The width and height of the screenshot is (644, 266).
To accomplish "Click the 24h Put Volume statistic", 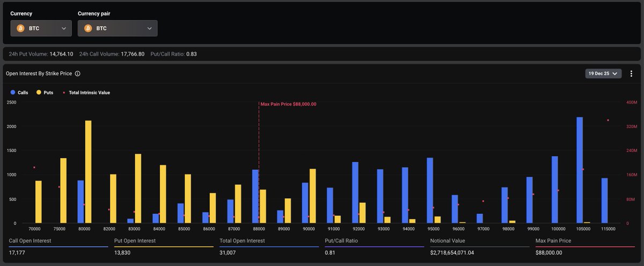I will [x=41, y=54].
